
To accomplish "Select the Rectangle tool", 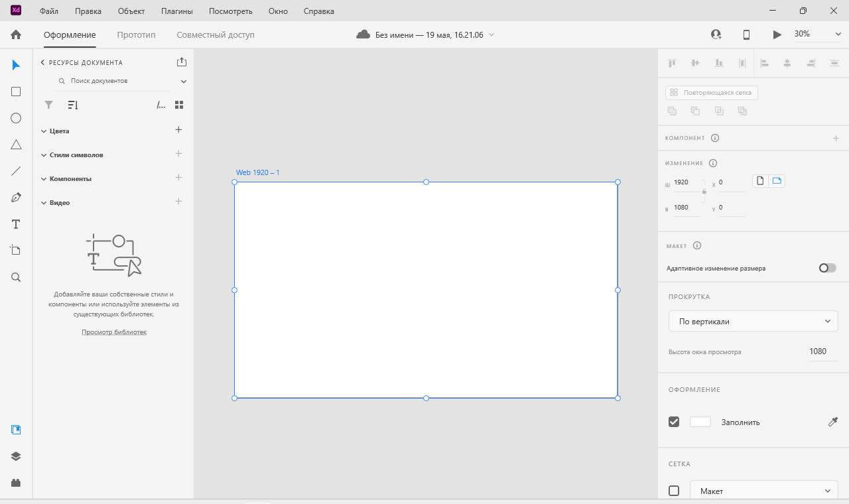I will pyautogui.click(x=16, y=92).
